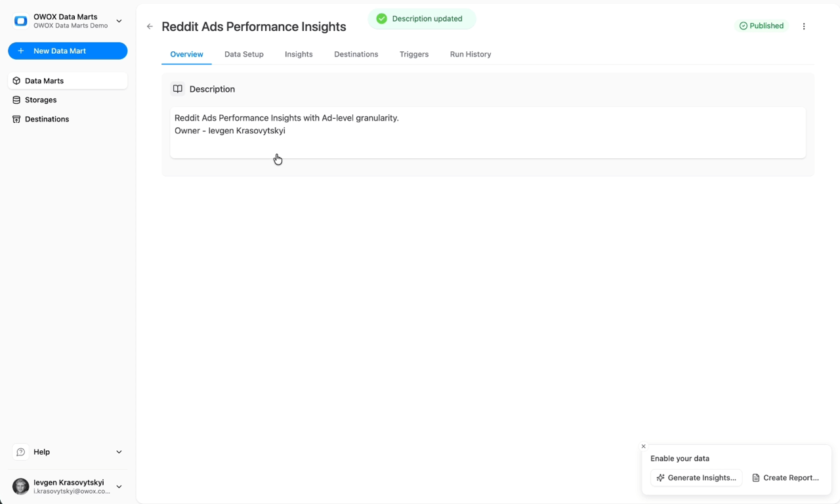Click the Reddit Ads Performance Insights title
This screenshot has height=504, width=840.
point(254,26)
